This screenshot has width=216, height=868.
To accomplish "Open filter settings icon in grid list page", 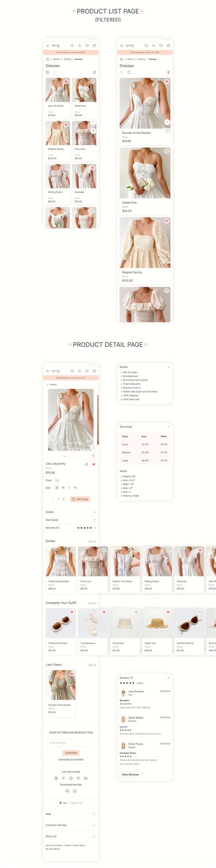I will 94,72.
